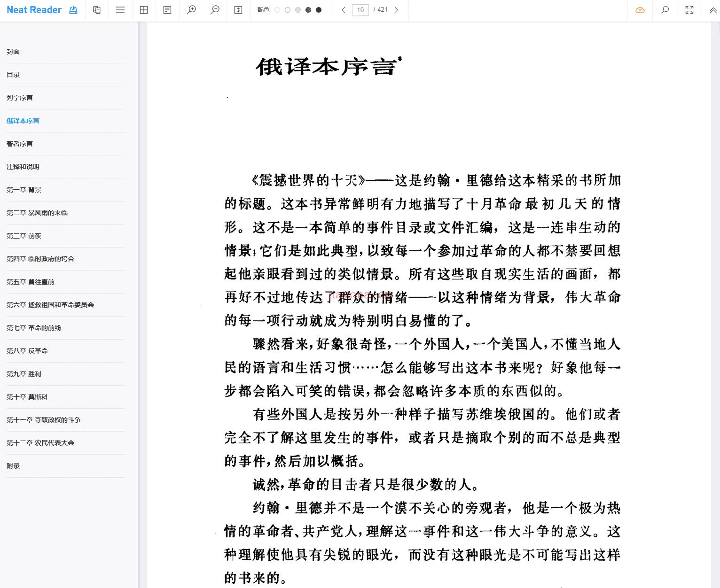Click the 配色 label in toolbar

pos(263,10)
